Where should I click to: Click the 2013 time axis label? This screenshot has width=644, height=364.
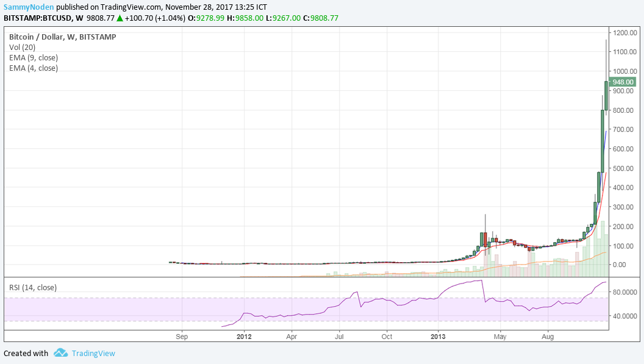(438, 337)
